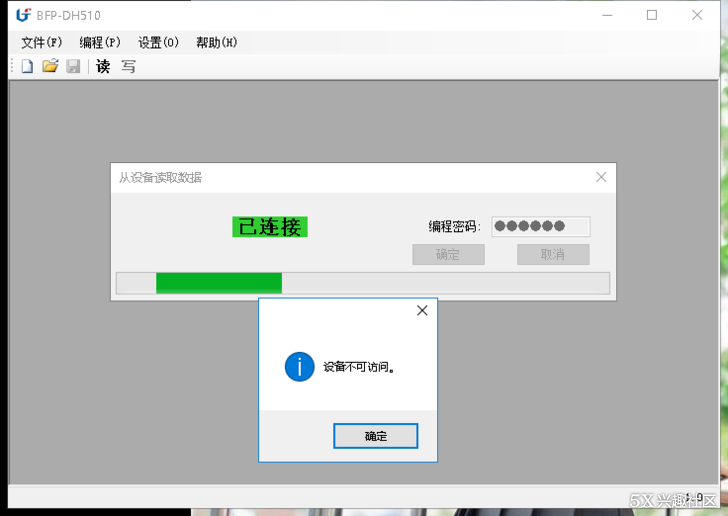The image size is (728, 516).
Task: Click the 读 (read) toolbar icon
Action: 103,67
